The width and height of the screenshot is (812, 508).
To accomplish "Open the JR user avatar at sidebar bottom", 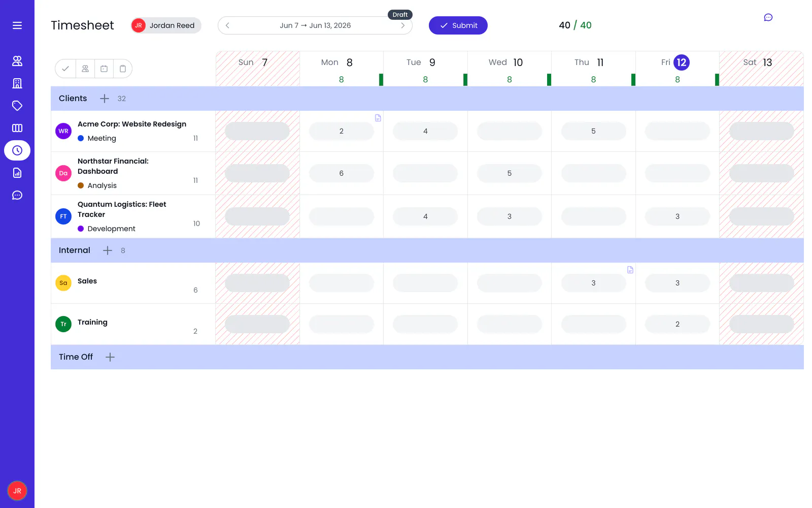I will pos(17,491).
